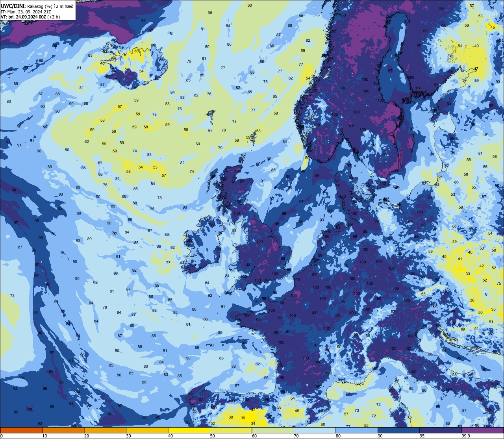Click the legend scale label 70

point(296,436)
